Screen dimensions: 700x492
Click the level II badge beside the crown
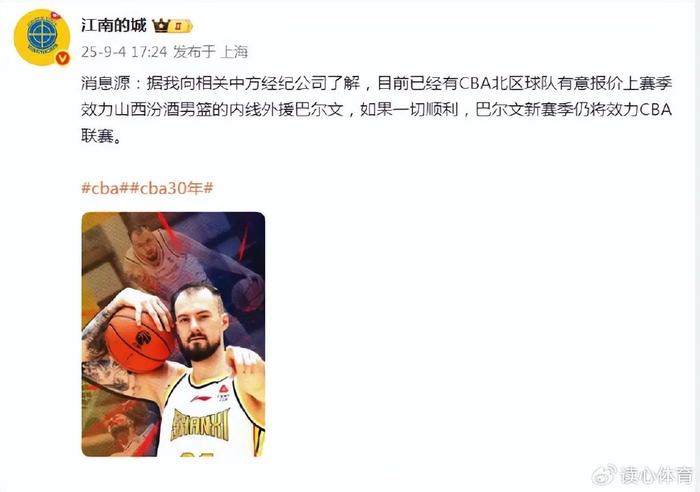(x=180, y=26)
